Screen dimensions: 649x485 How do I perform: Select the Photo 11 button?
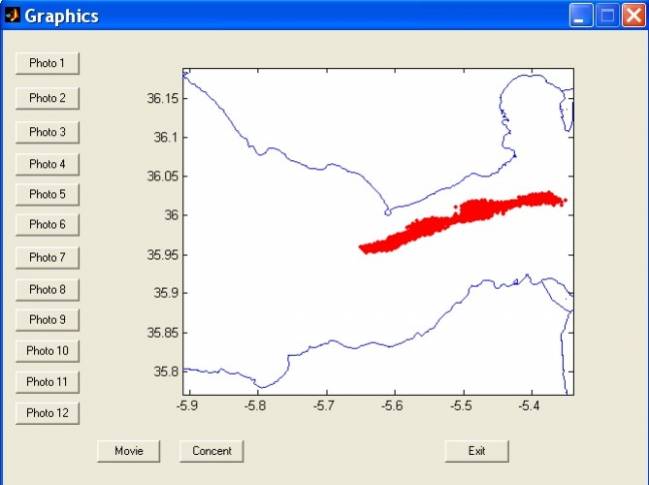(47, 382)
